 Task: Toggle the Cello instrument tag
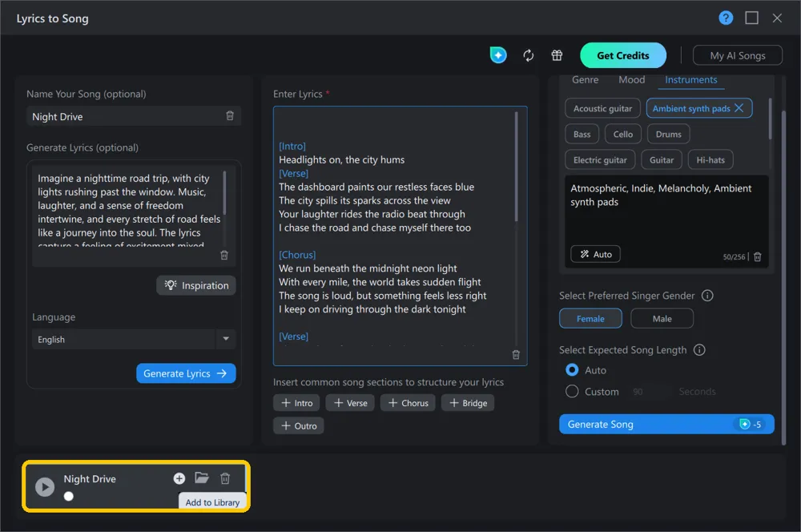point(622,134)
